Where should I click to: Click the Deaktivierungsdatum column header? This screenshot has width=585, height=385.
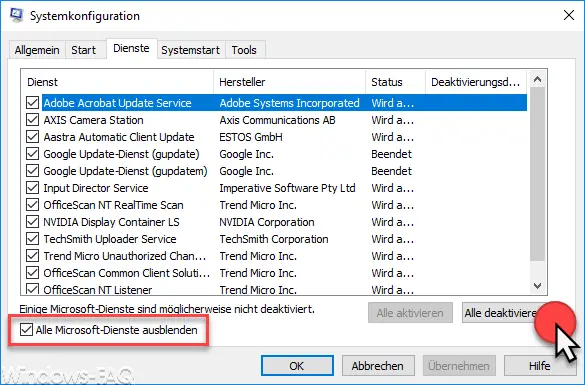coord(476,82)
